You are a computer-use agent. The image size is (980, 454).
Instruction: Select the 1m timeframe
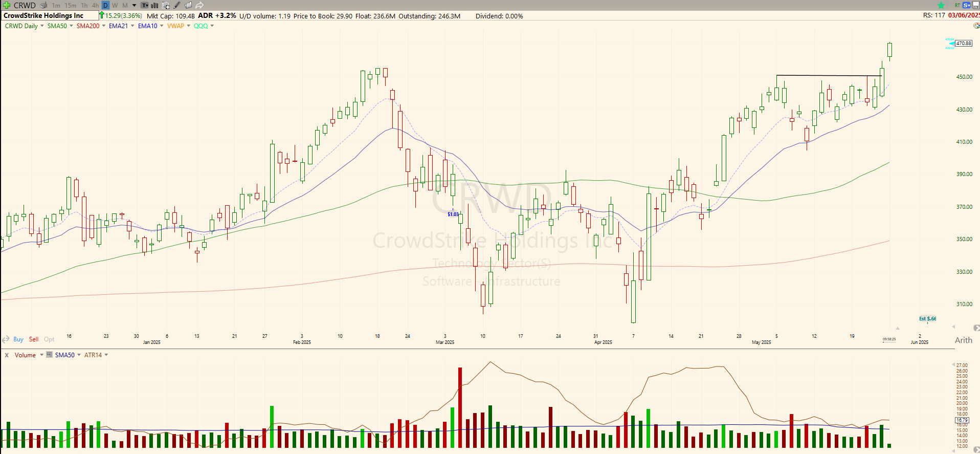coord(56,5)
